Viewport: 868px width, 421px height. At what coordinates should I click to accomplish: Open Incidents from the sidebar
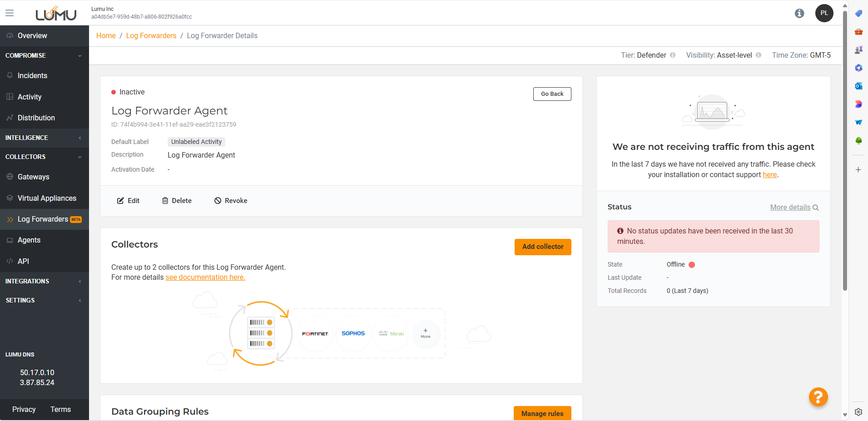pos(32,75)
